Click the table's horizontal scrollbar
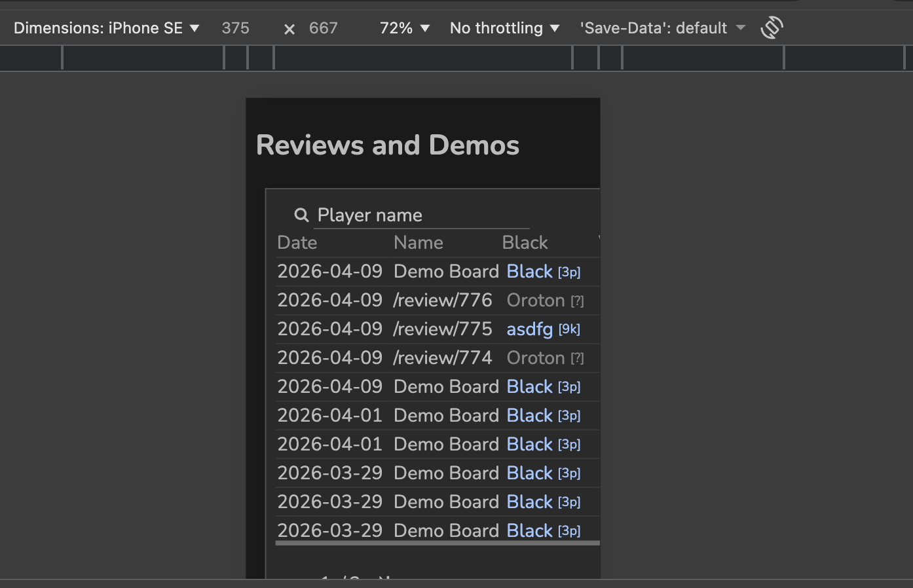Image resolution: width=913 pixels, height=588 pixels. point(438,543)
